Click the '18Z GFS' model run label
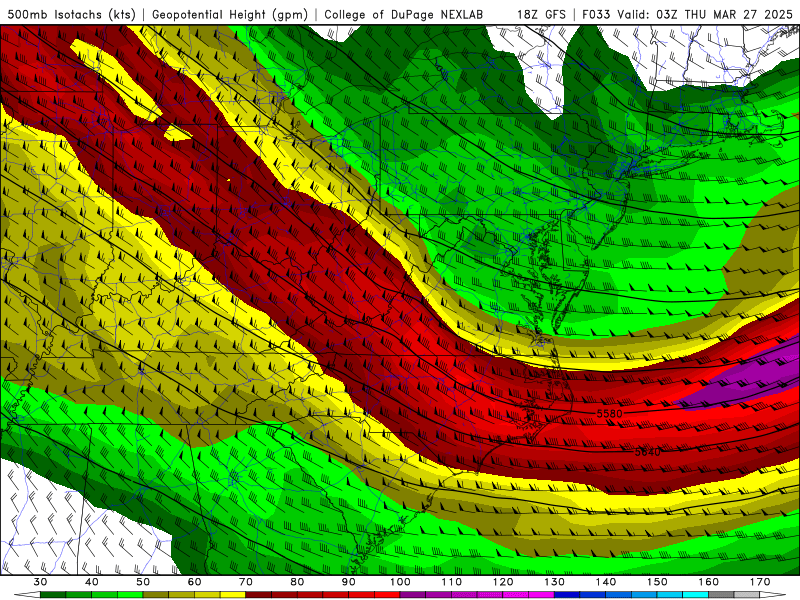800x600 pixels. pos(541,14)
